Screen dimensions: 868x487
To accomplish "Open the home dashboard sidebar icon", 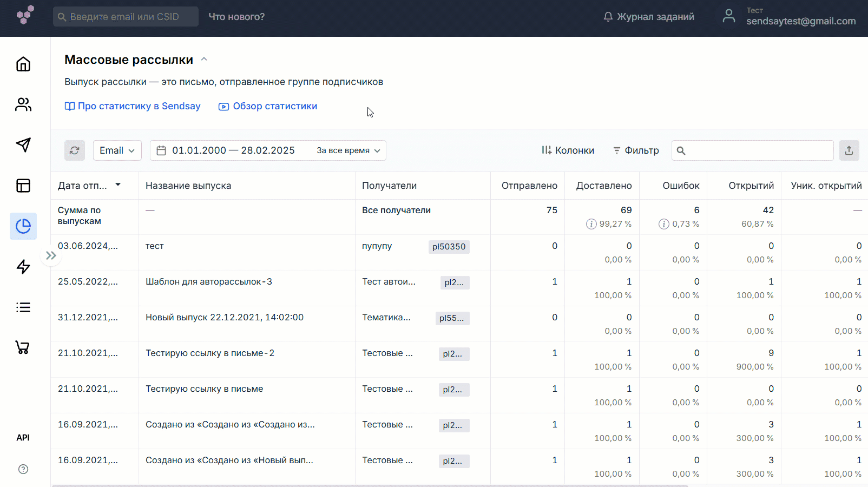I will [23, 64].
